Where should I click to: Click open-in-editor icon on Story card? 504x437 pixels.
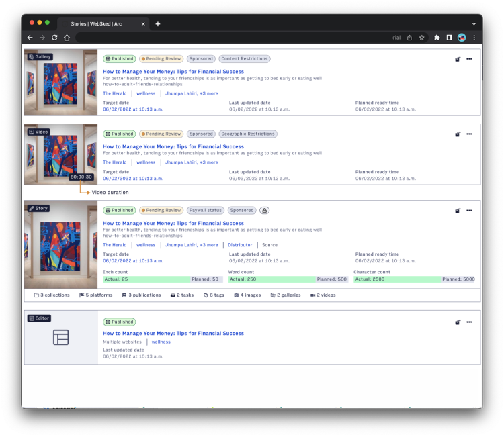458,211
